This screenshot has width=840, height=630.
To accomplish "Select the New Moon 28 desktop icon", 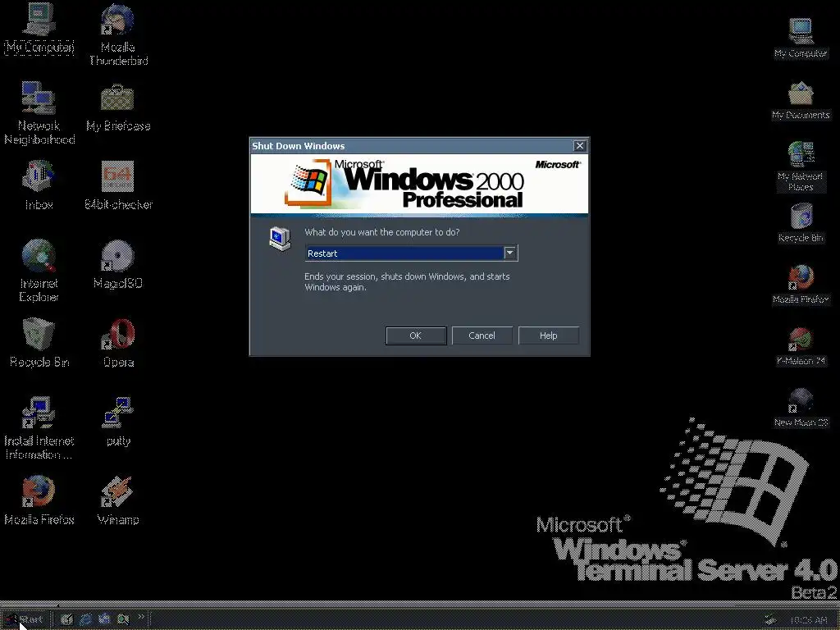I will 801,409.
